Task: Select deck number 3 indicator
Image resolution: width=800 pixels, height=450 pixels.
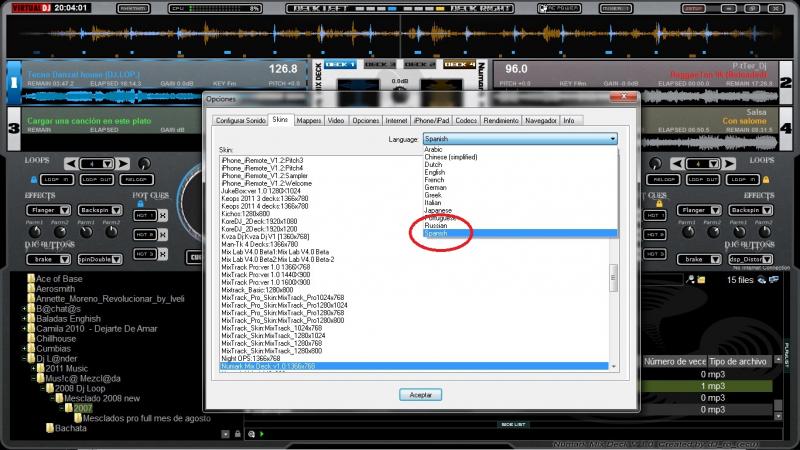Action: point(14,129)
